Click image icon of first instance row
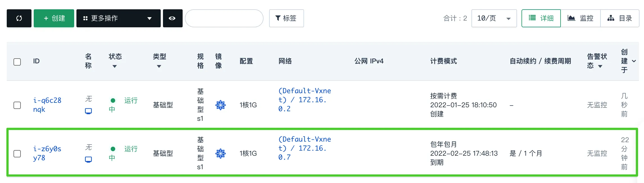This screenshot has height=183, width=644. click(221, 105)
